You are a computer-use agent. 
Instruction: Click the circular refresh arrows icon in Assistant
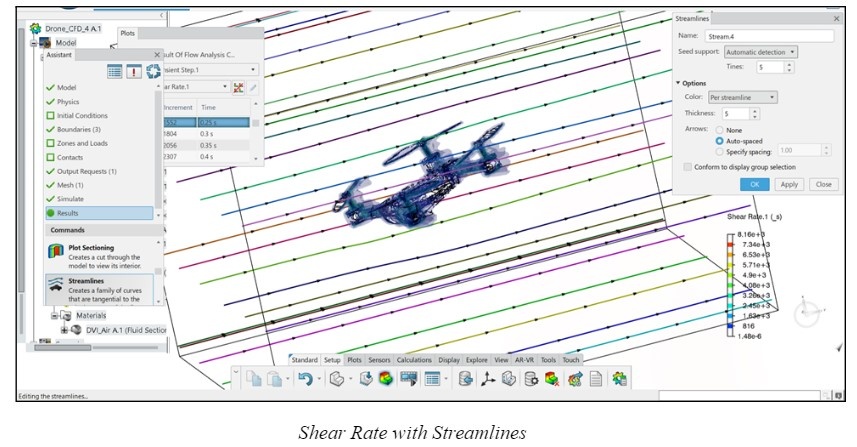click(154, 71)
